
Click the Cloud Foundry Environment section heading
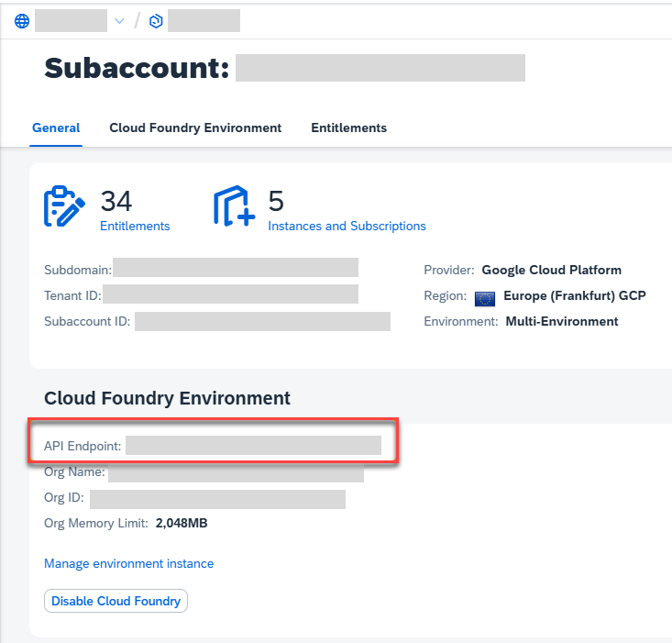pos(167,398)
